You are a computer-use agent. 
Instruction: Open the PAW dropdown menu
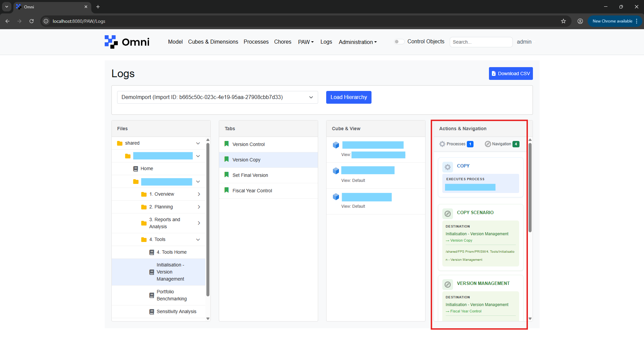pos(306,42)
